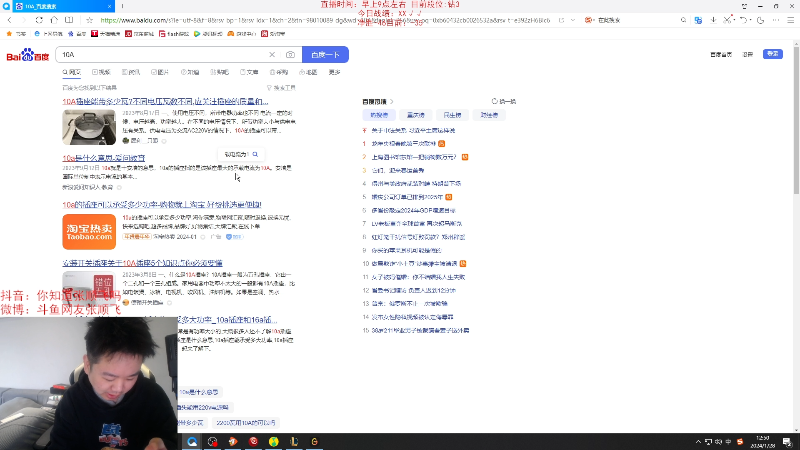Viewport: 800px width, 450px height.
Task: Reload the page with refresh icon
Action: [39, 20]
